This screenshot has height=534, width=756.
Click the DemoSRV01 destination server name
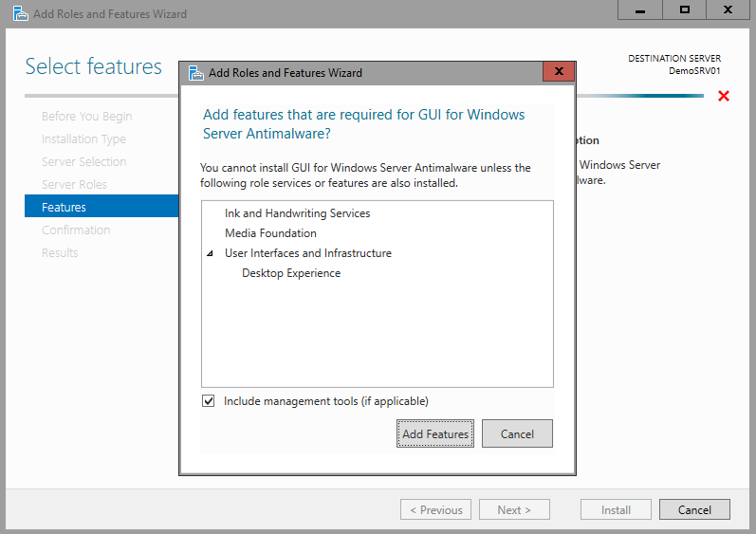694,71
